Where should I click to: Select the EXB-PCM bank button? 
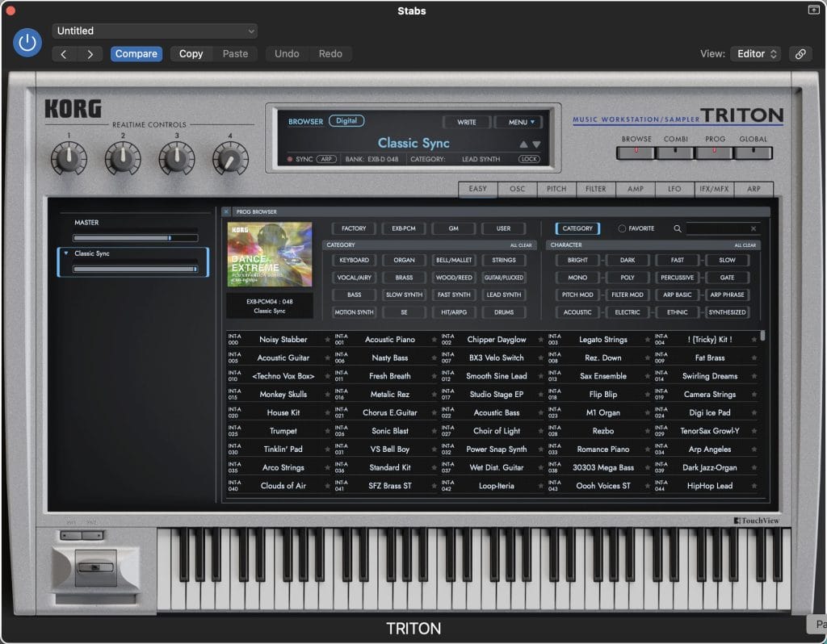[x=404, y=228]
